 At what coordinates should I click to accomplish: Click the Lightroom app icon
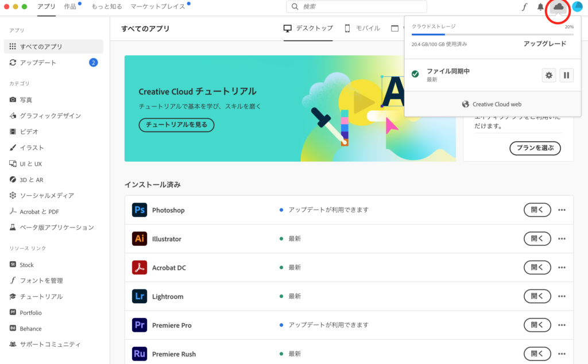[140, 296]
